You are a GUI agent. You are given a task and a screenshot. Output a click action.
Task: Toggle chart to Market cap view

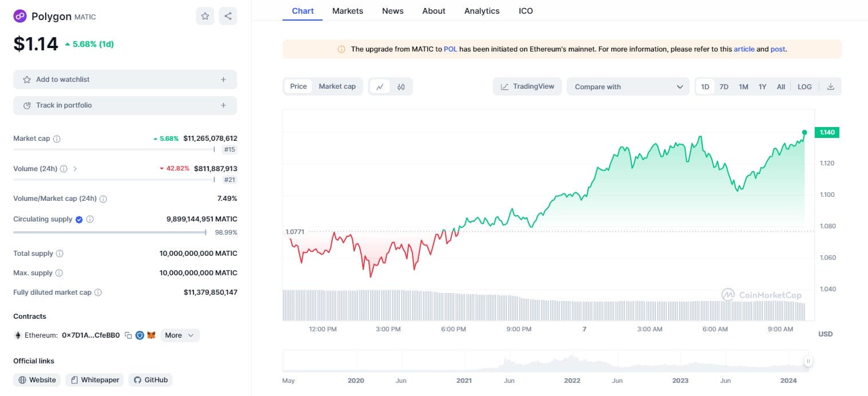[337, 86]
